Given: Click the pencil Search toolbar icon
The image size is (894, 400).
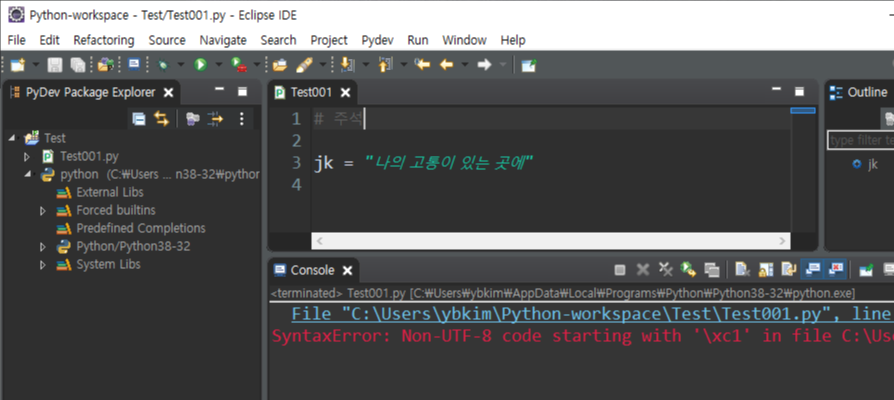Looking at the screenshot, I should 304,65.
